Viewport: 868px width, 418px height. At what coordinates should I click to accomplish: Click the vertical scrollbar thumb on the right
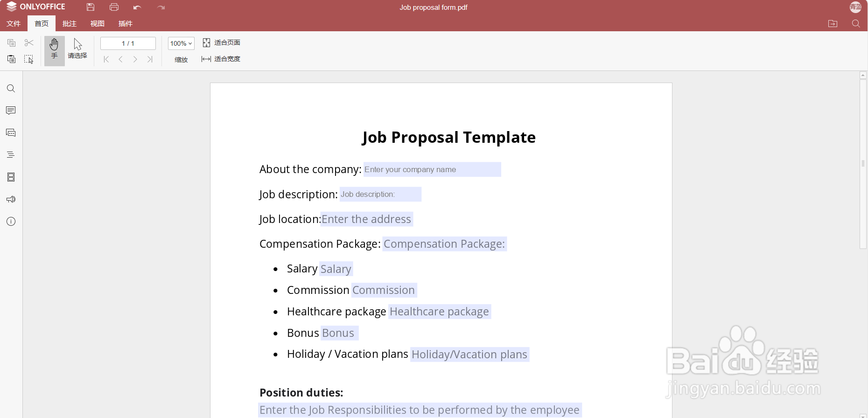point(863,163)
